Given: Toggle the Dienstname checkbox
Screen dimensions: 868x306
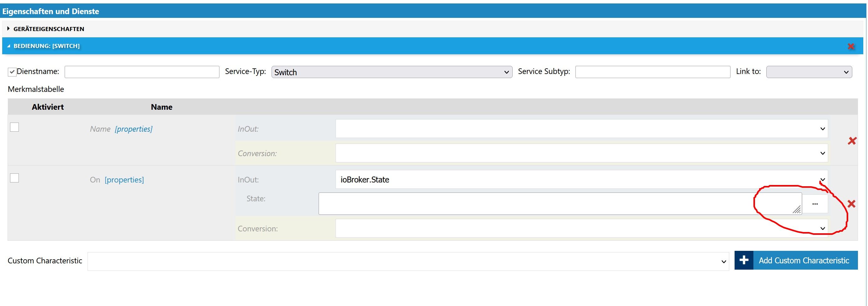Looking at the screenshot, I should pos(12,72).
